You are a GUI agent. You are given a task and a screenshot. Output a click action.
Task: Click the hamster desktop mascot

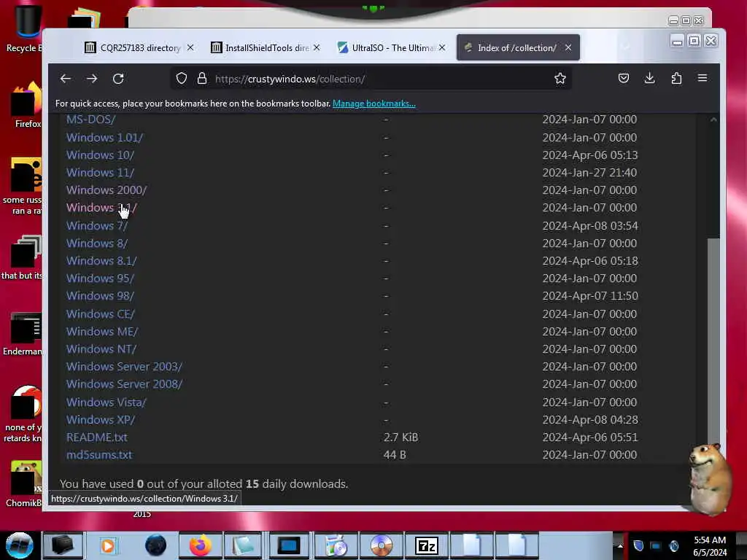point(710,478)
